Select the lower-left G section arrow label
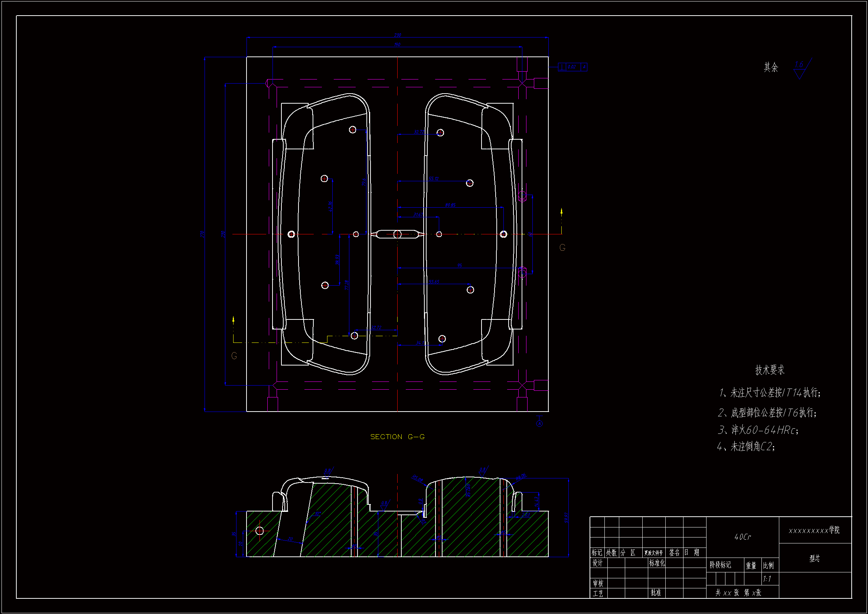Image resolution: width=868 pixels, height=614 pixels. [234, 355]
